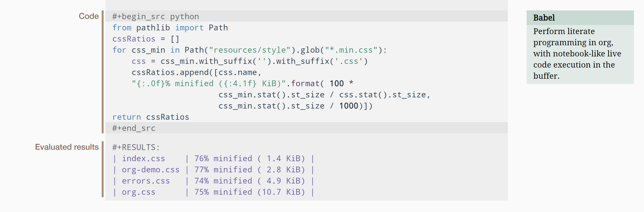Image resolution: width=644 pixels, height=212 pixels.
Task: Place cursor on "cssRatios = []" line
Action: [145, 39]
